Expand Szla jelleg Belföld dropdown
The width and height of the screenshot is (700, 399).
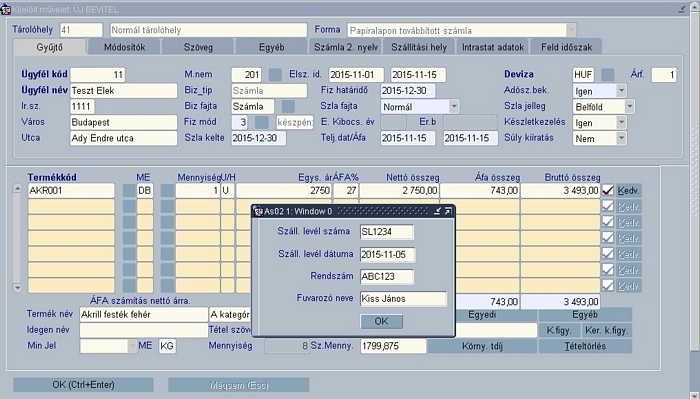[629, 107]
